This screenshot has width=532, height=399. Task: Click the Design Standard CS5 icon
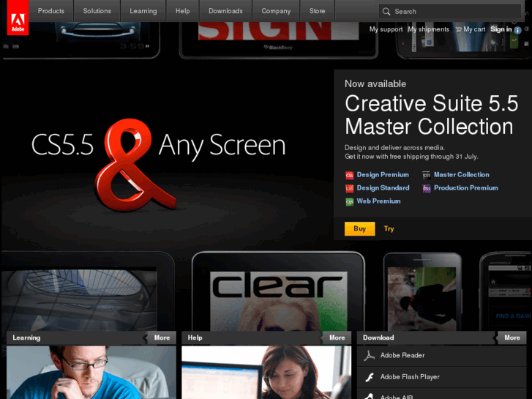350,188
